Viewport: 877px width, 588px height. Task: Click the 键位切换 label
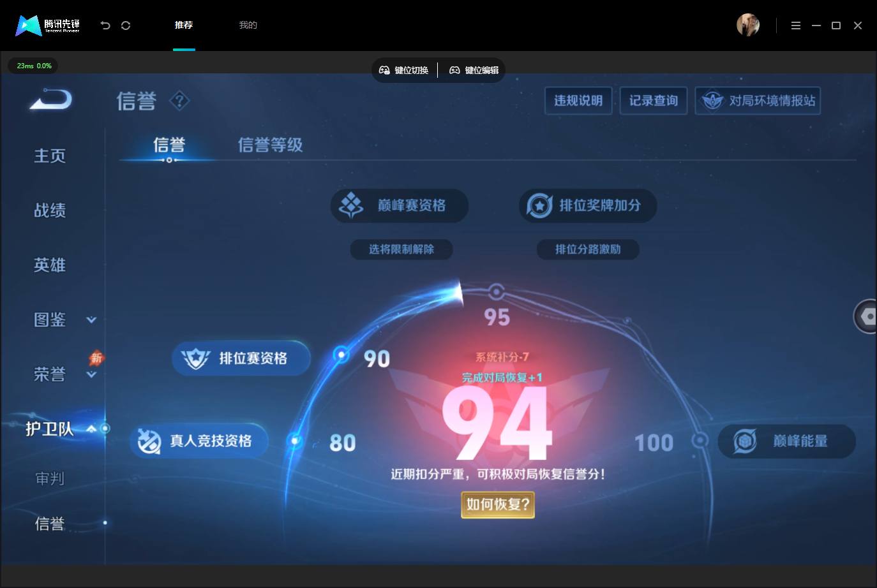coord(412,70)
